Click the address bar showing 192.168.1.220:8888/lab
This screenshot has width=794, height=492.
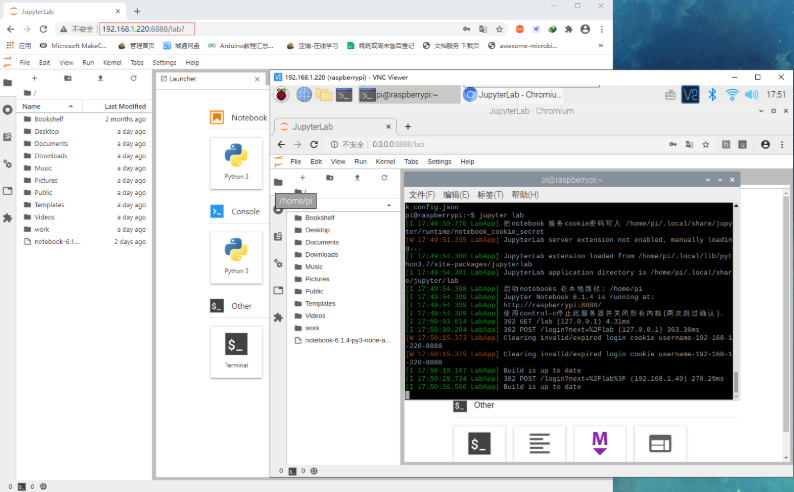point(146,29)
